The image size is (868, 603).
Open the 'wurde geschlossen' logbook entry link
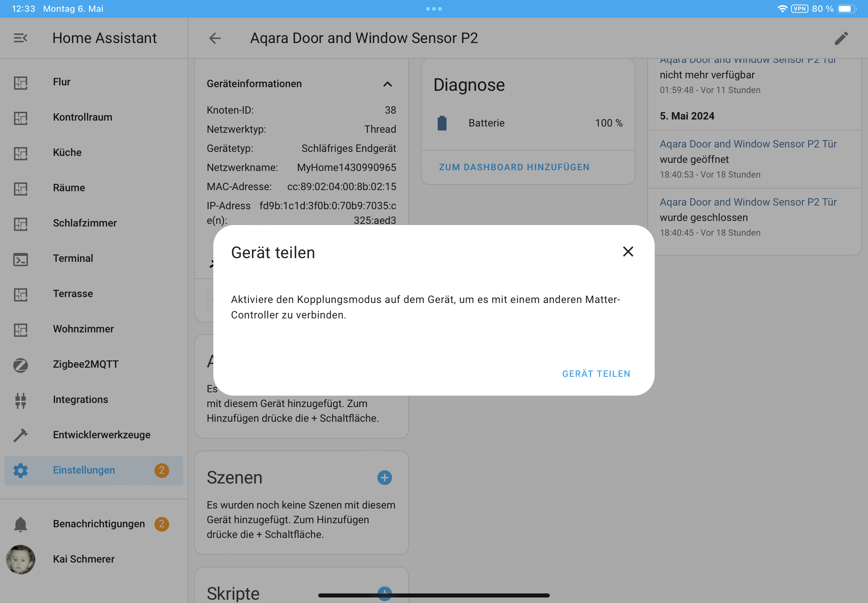coord(748,202)
